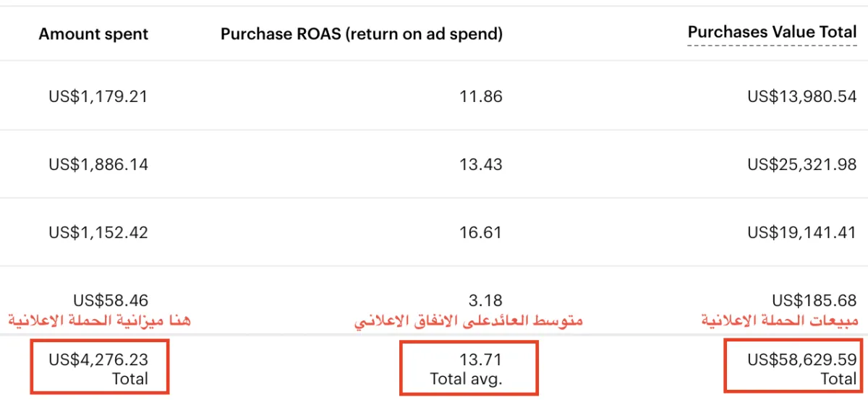The image size is (868, 400).
Task: Click the 11.86 ROAS value
Action: pos(481,96)
